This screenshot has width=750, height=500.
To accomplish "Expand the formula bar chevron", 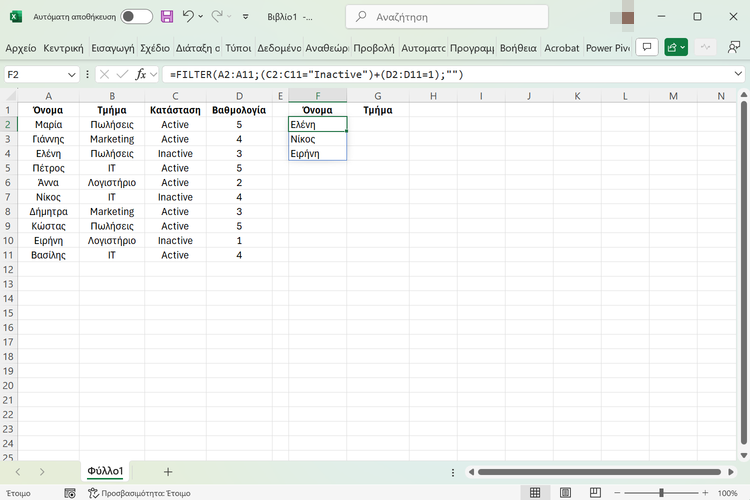I will (x=738, y=74).
